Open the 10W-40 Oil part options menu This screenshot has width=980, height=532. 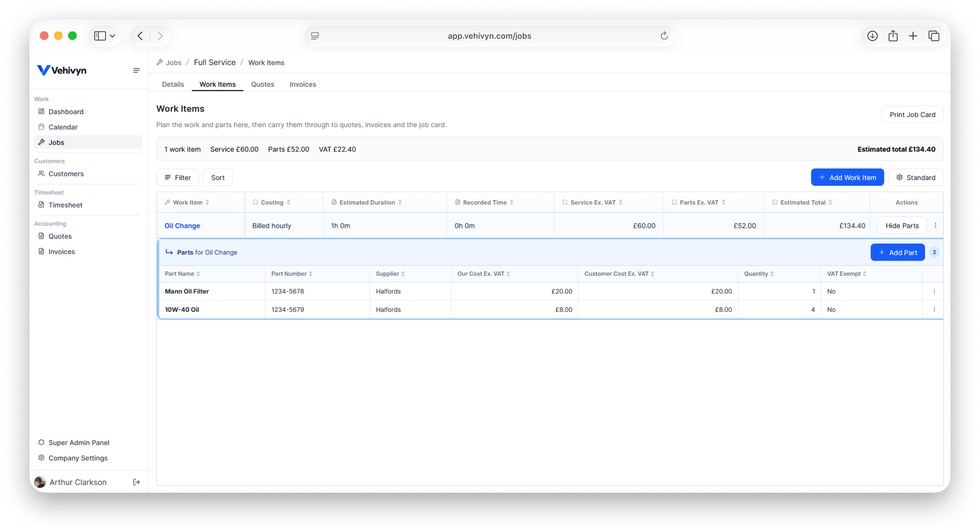click(x=934, y=309)
